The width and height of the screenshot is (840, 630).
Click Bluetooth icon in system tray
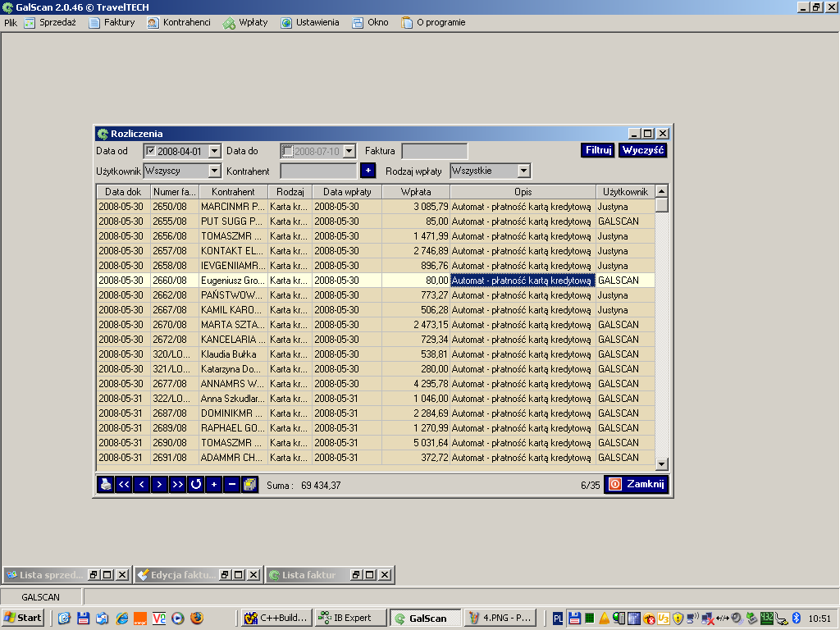point(796,618)
